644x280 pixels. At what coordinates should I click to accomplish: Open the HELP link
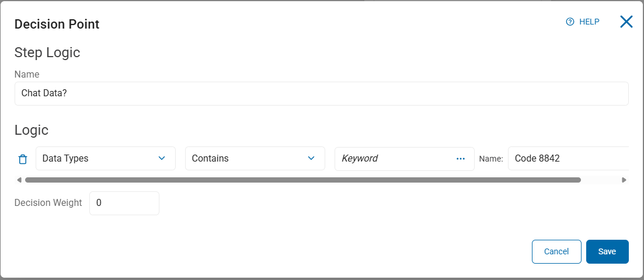(x=589, y=22)
